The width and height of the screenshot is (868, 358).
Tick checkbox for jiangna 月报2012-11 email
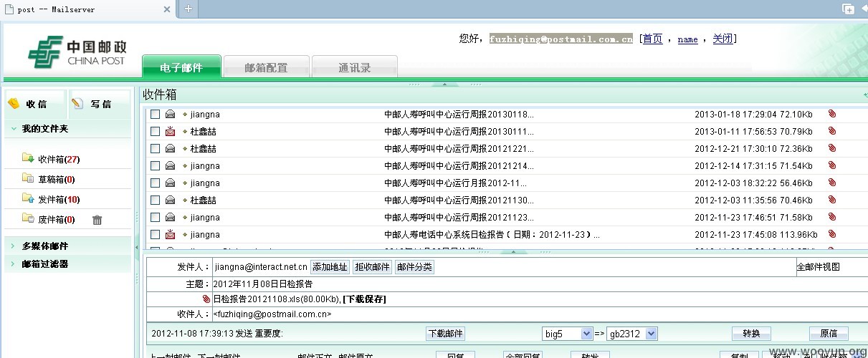coord(155,183)
